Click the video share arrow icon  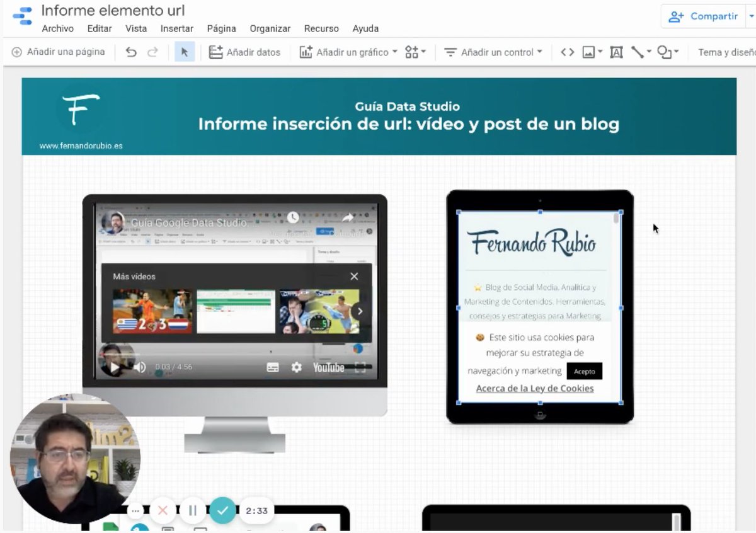pyautogui.click(x=348, y=217)
